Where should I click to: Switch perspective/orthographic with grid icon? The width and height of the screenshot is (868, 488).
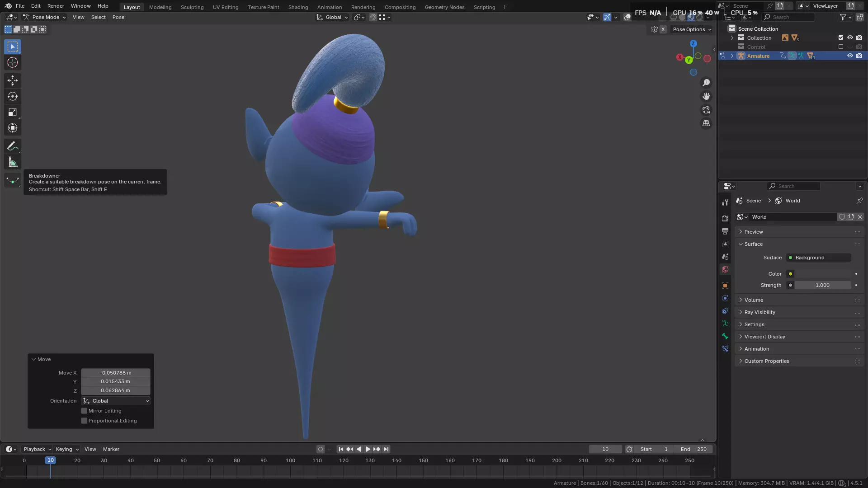[706, 123]
